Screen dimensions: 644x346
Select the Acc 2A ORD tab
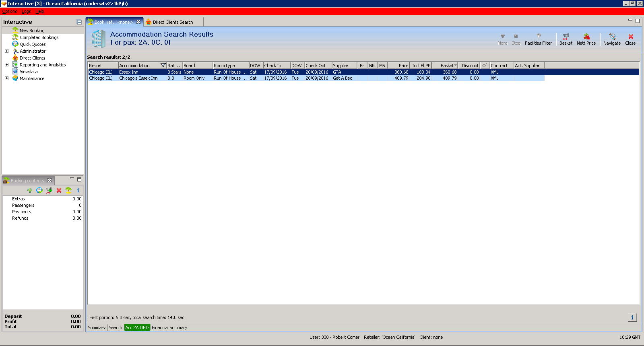pyautogui.click(x=137, y=327)
